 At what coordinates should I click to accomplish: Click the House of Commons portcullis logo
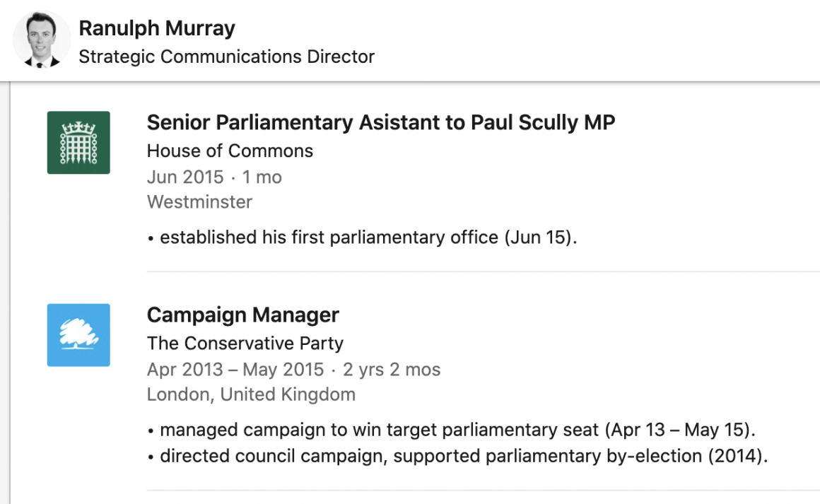(x=78, y=143)
